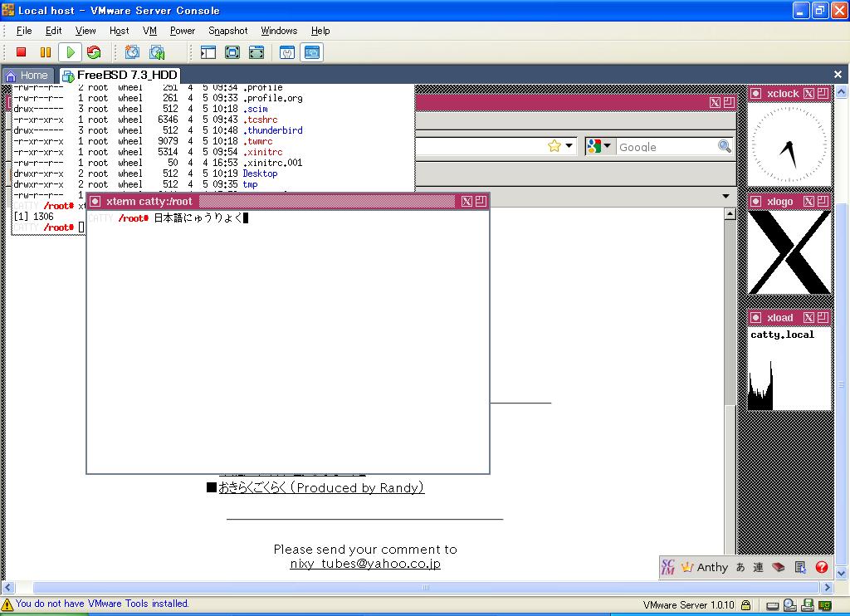
Task: Toggle the あ hiragana input mode
Action: 740,567
